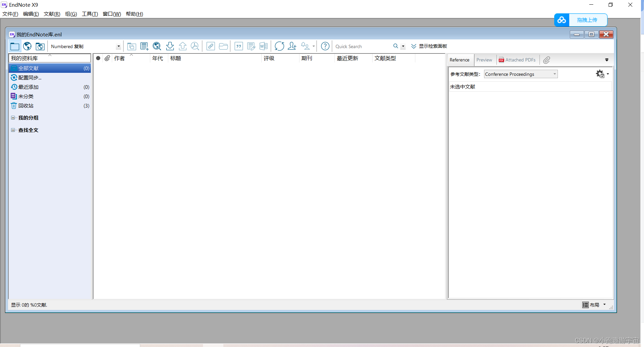Open the 工具(T) menu
This screenshot has height=347, width=644.
(x=90, y=14)
